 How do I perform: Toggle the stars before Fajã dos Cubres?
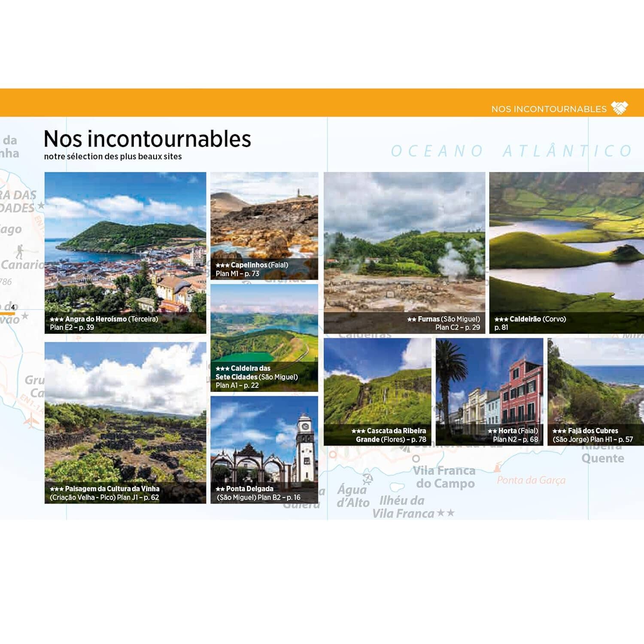(559, 431)
